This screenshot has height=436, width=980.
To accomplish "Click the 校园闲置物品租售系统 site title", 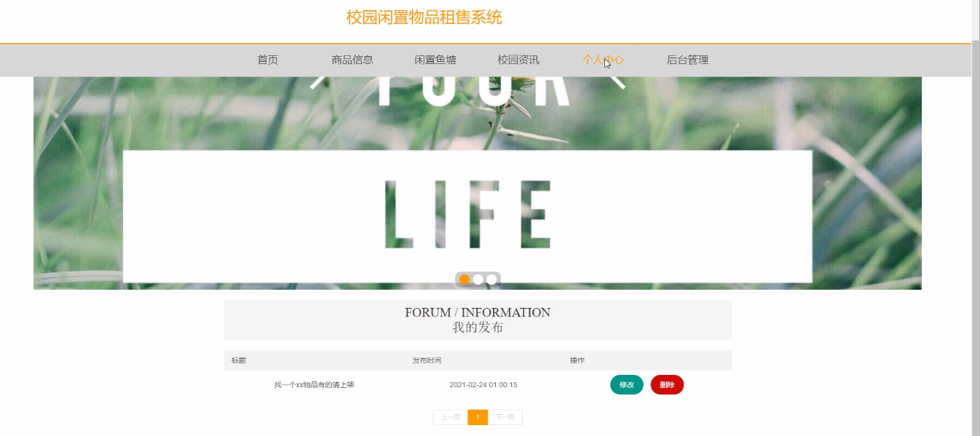I will point(424,17).
